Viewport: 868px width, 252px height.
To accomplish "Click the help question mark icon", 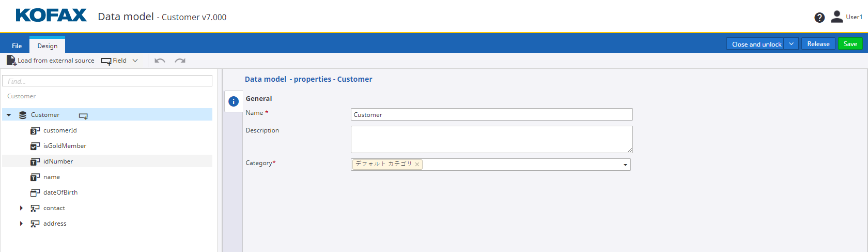I will [x=819, y=18].
